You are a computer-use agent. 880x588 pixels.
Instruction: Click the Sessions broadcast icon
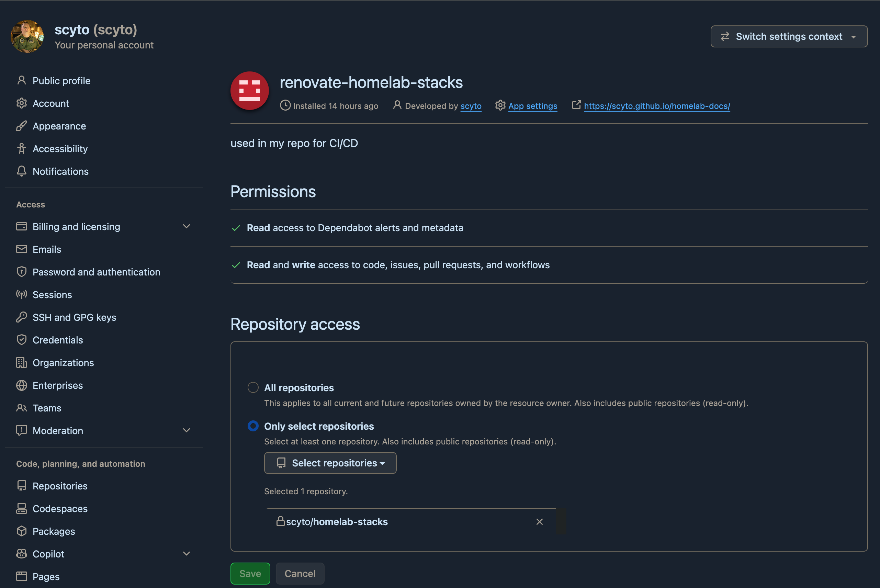point(21,294)
